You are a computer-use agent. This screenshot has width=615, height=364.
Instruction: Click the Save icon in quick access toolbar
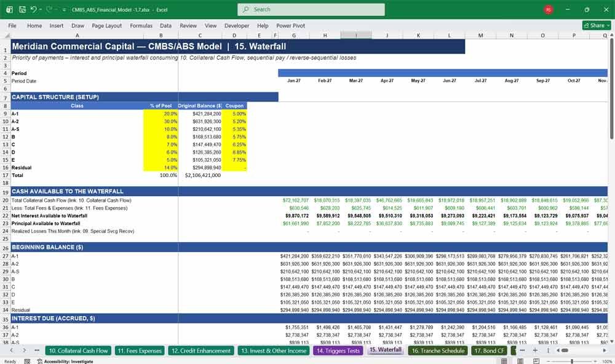click(x=22, y=9)
